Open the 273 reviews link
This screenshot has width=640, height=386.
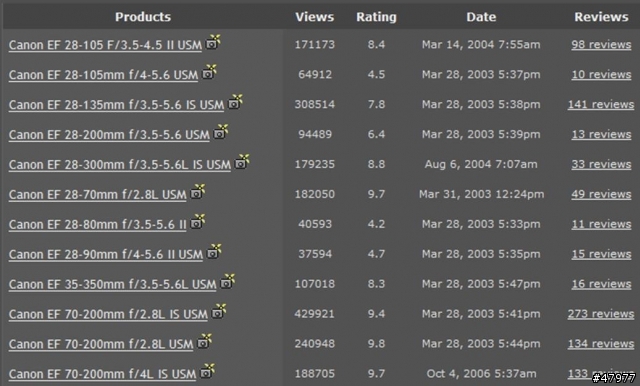coord(601,314)
